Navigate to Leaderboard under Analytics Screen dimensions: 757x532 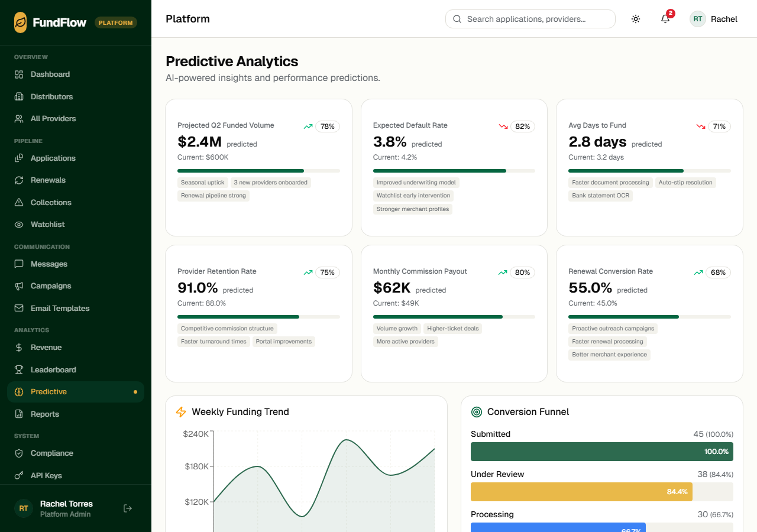(x=76, y=369)
